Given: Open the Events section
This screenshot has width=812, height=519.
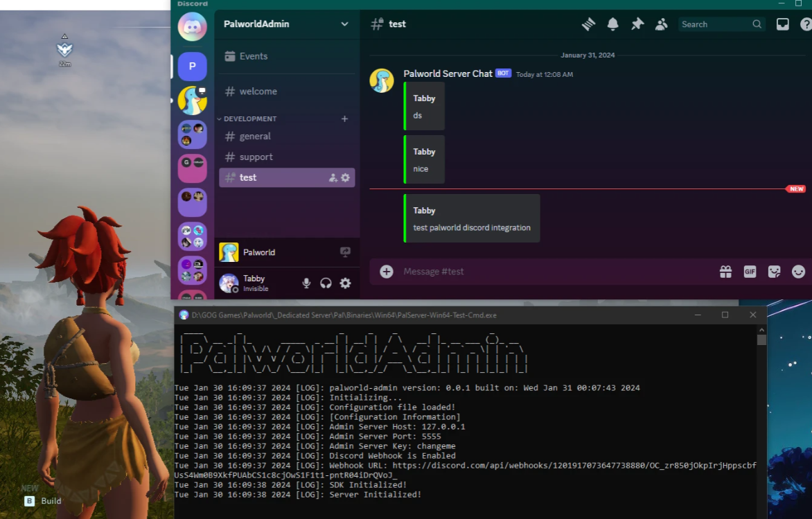Looking at the screenshot, I should click(x=253, y=56).
